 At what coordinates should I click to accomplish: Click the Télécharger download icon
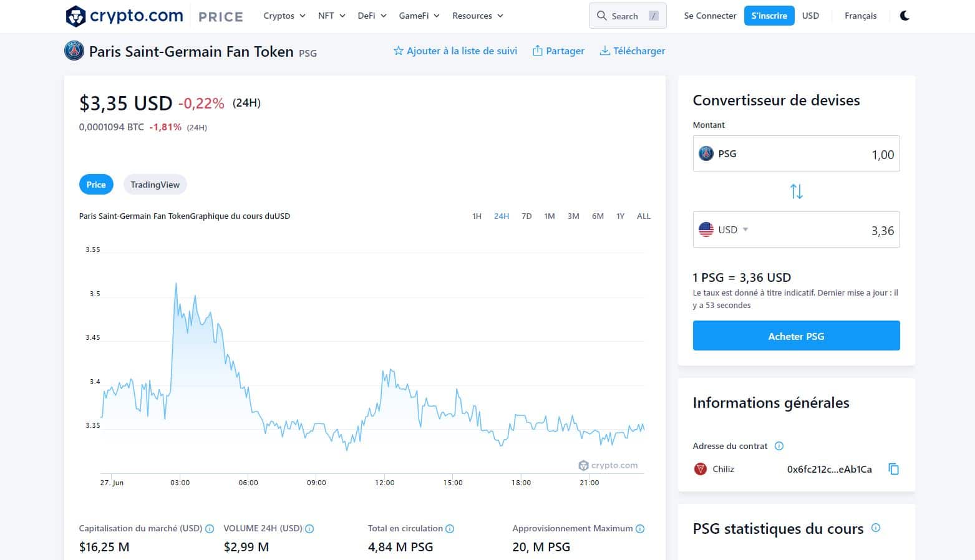[x=604, y=51]
